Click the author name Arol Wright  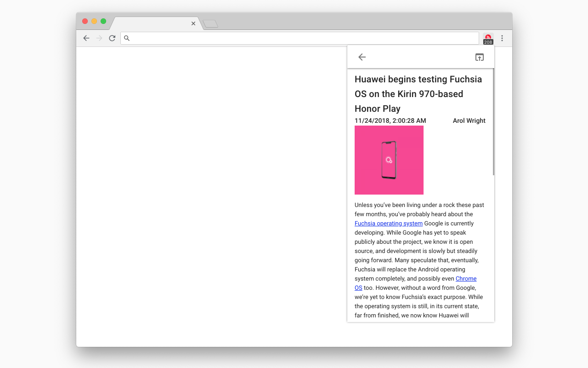(x=469, y=121)
